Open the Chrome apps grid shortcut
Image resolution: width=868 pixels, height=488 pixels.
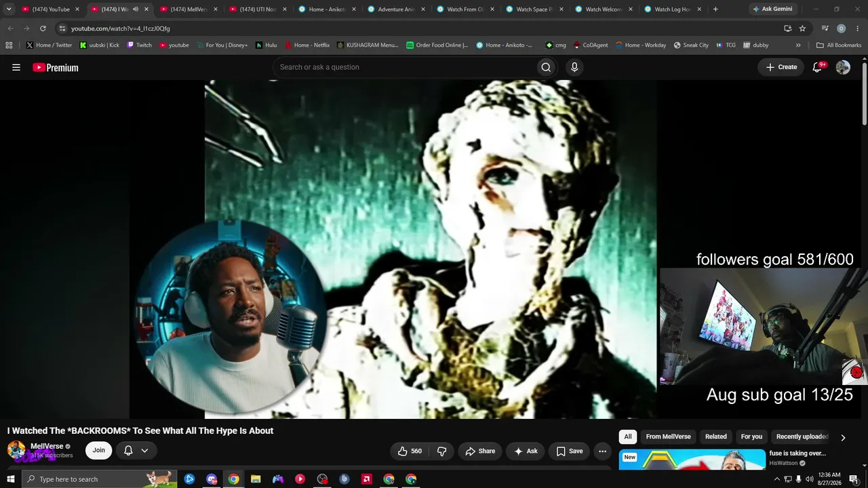9,45
